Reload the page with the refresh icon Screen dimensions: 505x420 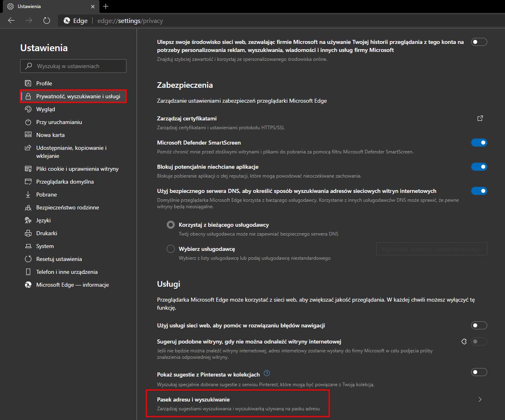[47, 21]
